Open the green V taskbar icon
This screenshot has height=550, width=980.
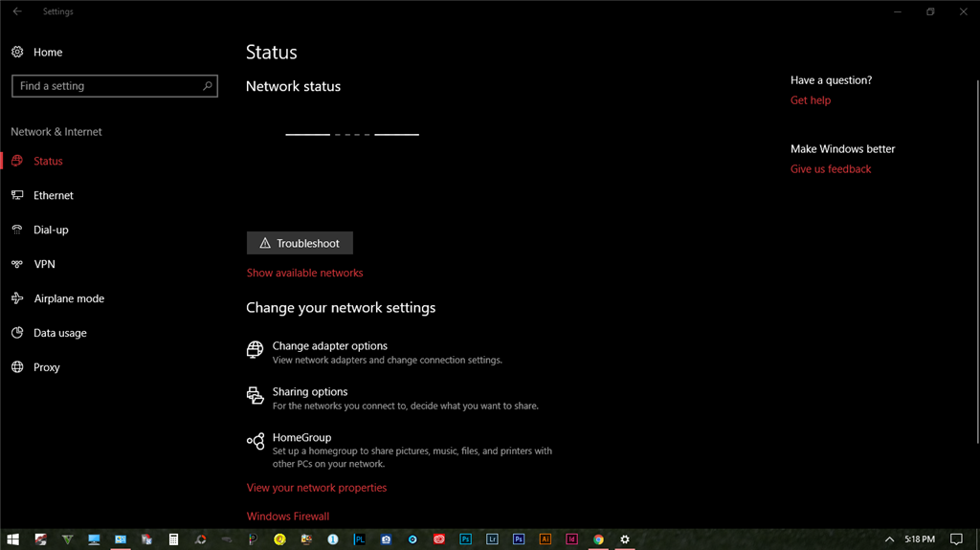click(x=67, y=539)
